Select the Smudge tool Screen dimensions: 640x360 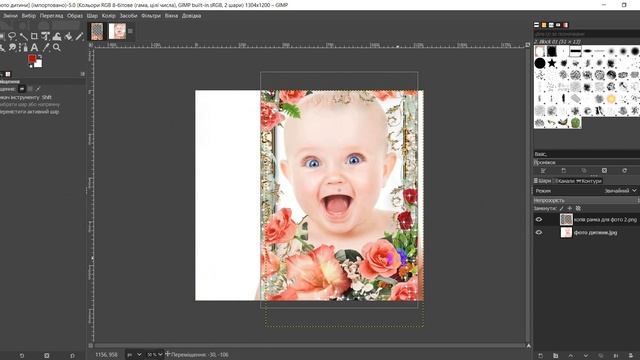tap(12, 48)
